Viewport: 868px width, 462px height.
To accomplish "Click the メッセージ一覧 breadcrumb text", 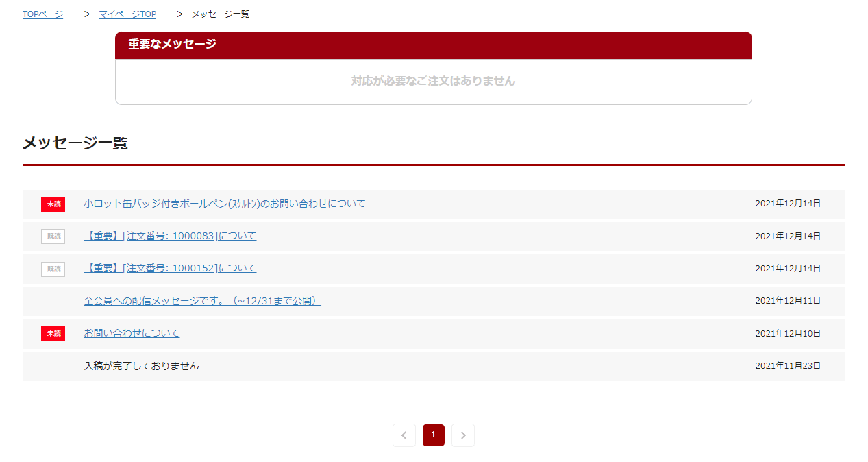I will tap(221, 14).
